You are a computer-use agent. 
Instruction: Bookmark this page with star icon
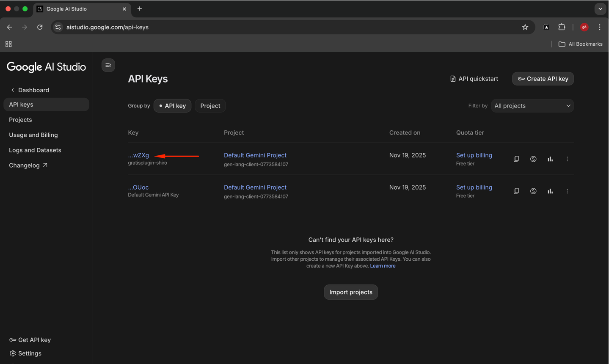(x=525, y=27)
